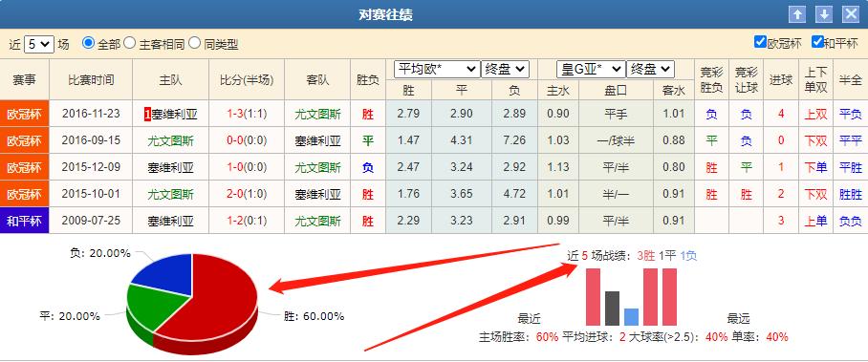The width and height of the screenshot is (868, 362).
Task: Click the handicap 一/球半
Action: pos(617,141)
